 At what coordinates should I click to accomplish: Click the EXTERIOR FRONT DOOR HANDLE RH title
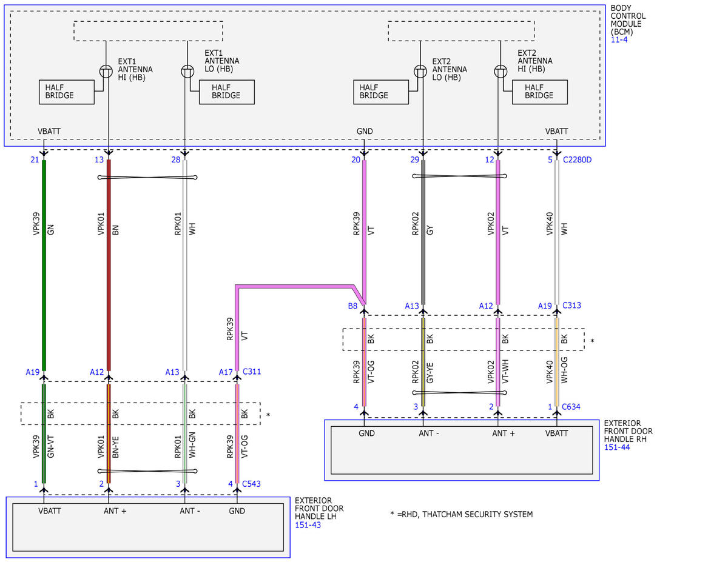(x=629, y=431)
